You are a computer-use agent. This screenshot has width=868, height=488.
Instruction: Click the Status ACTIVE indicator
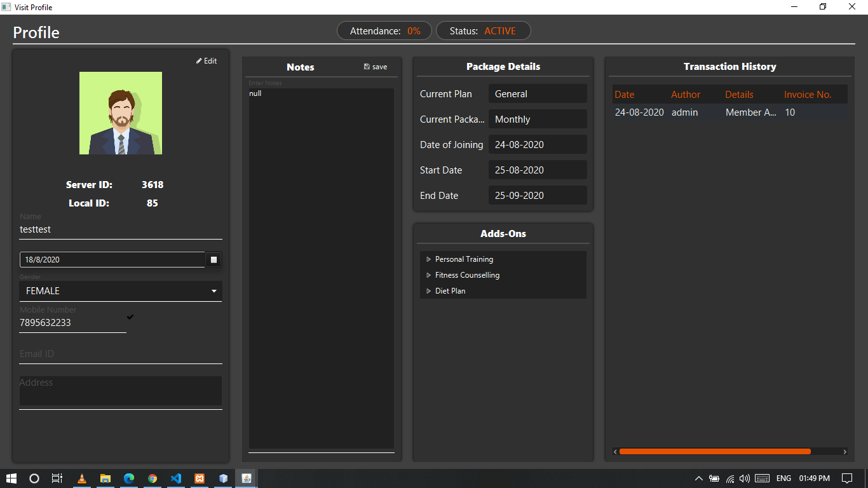point(483,30)
